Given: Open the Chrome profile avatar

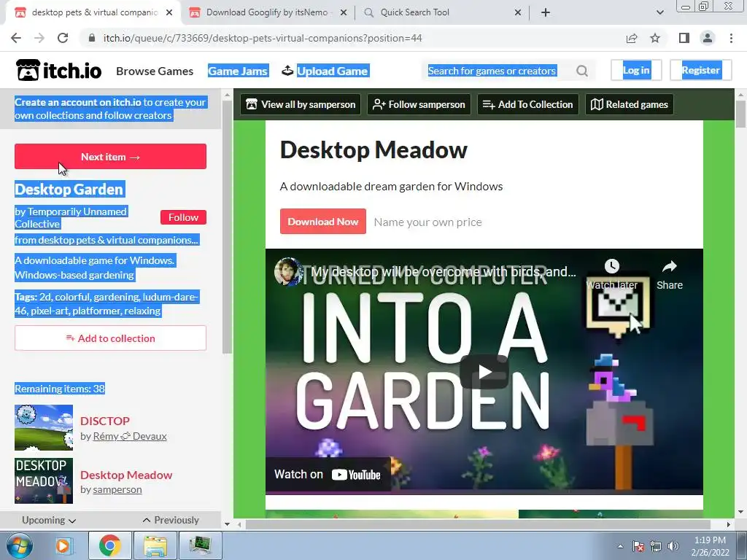Looking at the screenshot, I should (x=708, y=38).
